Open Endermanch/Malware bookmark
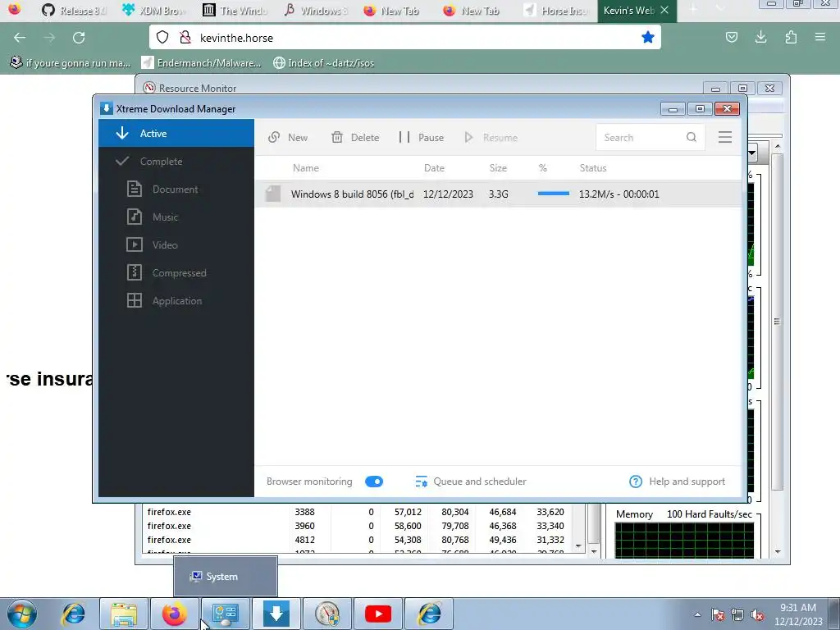Image resolution: width=840 pixels, height=630 pixels. tap(202, 63)
